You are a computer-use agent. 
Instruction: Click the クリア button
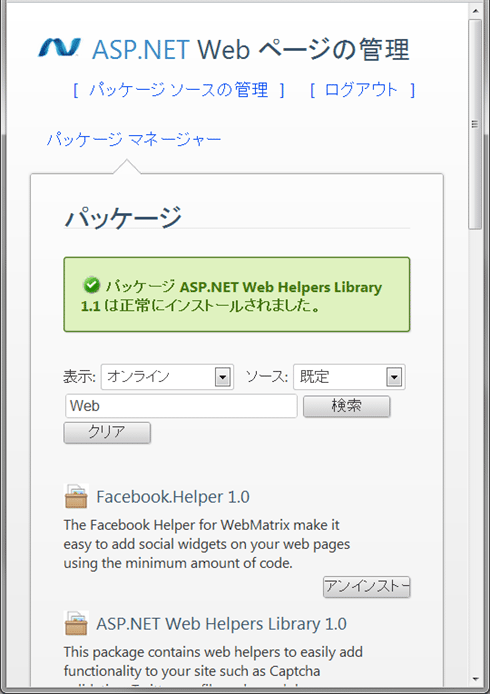pyautogui.click(x=107, y=432)
